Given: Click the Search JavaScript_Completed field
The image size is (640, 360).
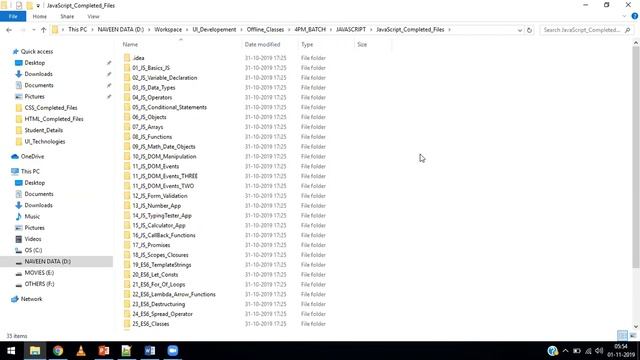Looking at the screenshot, I should 587,30.
